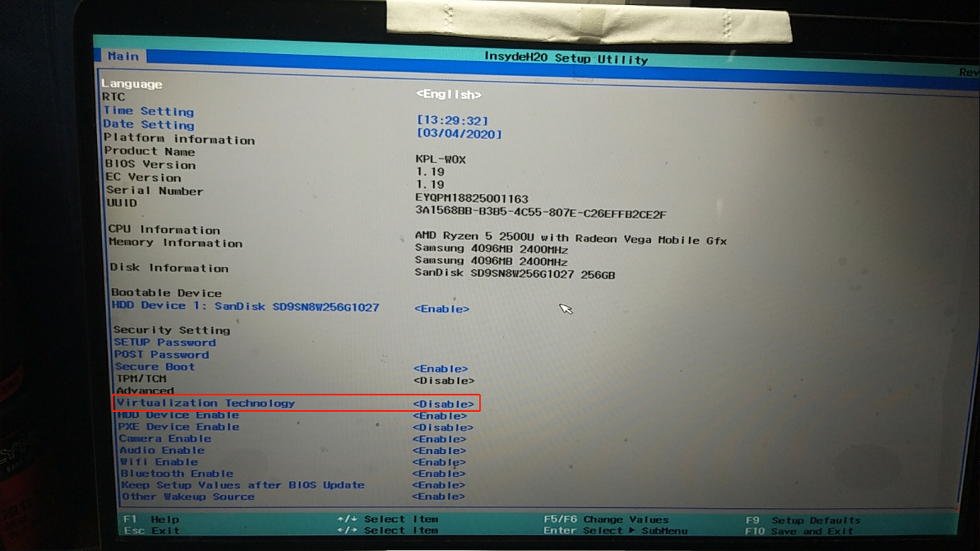Click F10 Save and Exit hint
The height and width of the screenshot is (551, 980).
799,531
